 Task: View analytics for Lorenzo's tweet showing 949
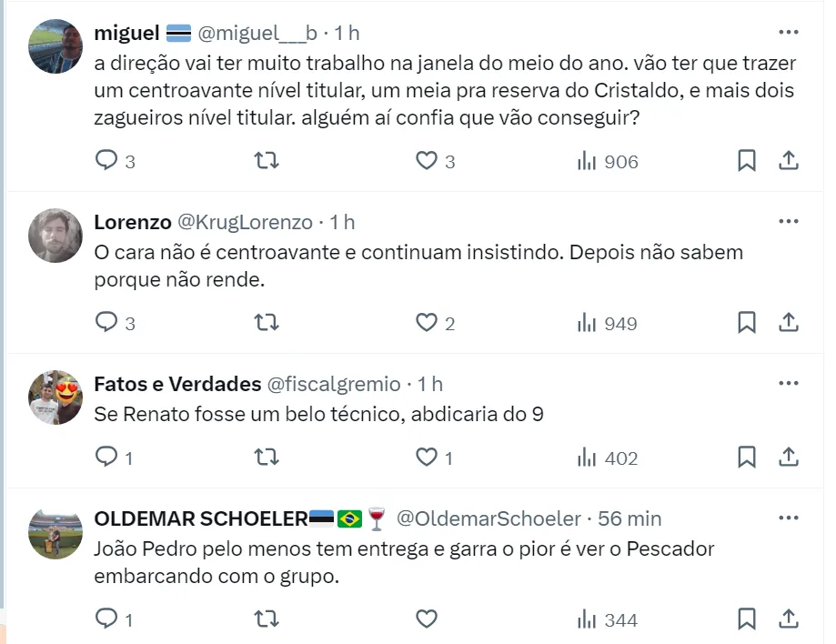click(608, 323)
